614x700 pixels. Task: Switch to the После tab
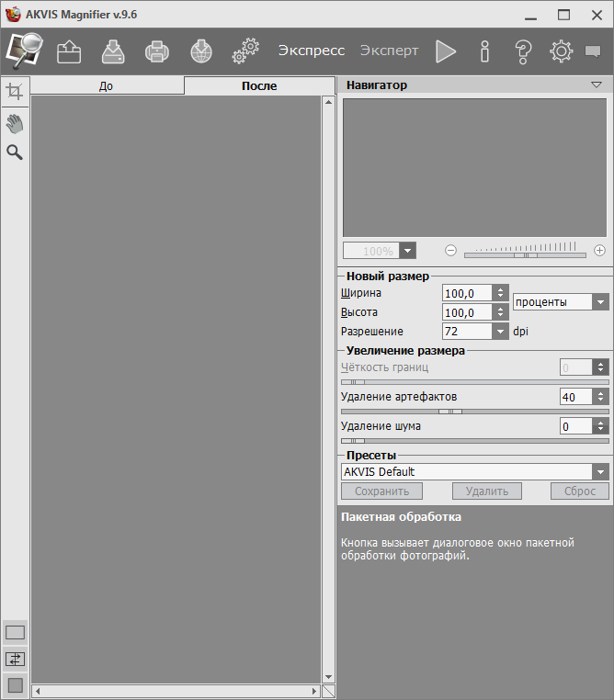(x=259, y=85)
